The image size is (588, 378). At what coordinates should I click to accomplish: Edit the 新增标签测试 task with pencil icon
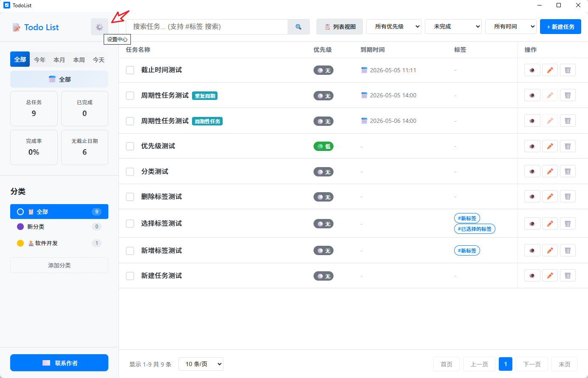pos(550,250)
